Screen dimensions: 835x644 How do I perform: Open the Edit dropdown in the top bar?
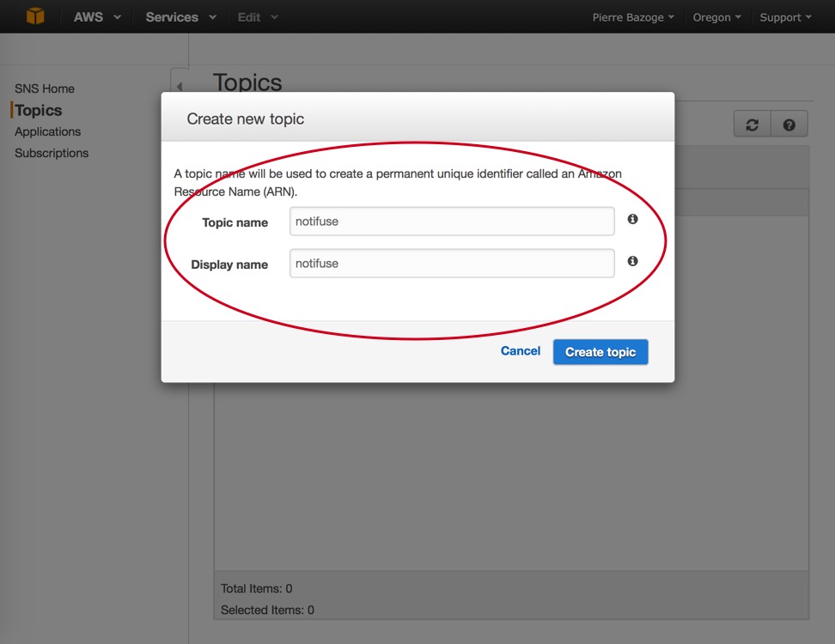coord(258,17)
